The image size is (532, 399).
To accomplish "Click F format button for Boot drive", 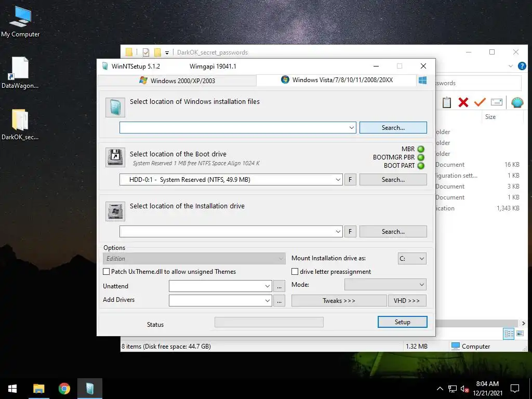I will (x=350, y=180).
